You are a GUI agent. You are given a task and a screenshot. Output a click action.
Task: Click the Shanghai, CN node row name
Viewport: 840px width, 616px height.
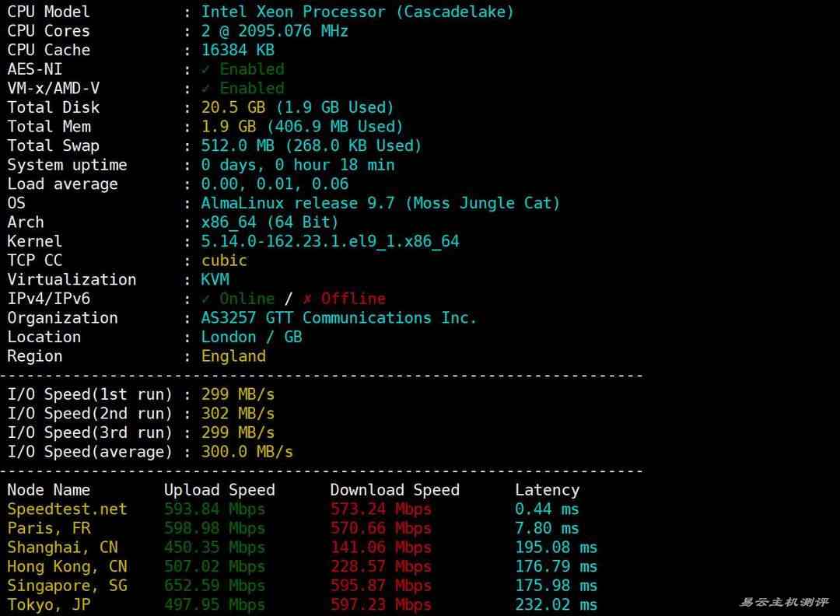[x=62, y=548]
